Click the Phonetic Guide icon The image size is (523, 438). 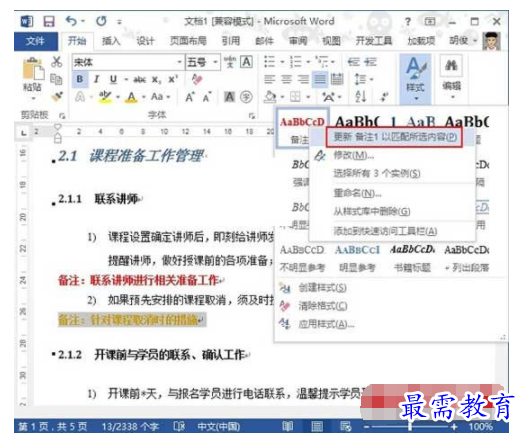[230, 62]
